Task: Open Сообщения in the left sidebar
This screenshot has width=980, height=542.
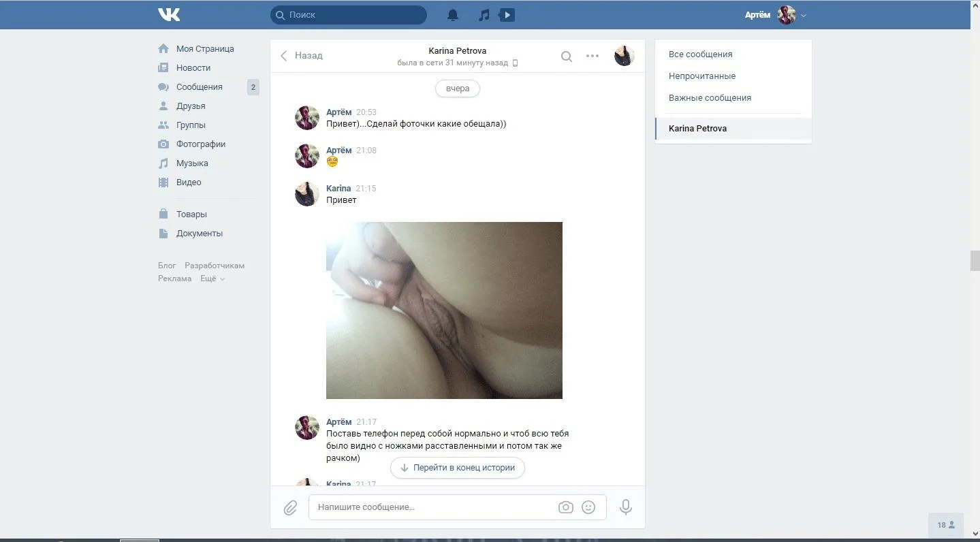Action: click(199, 87)
